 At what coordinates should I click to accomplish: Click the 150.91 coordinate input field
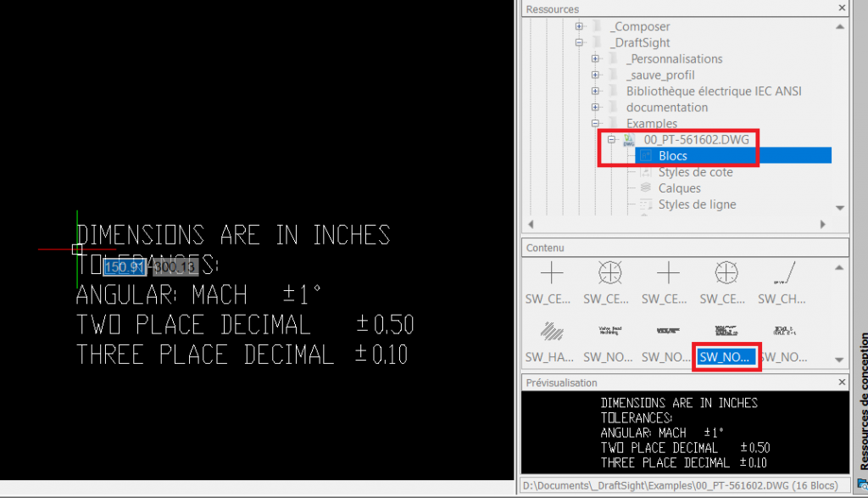(x=125, y=267)
